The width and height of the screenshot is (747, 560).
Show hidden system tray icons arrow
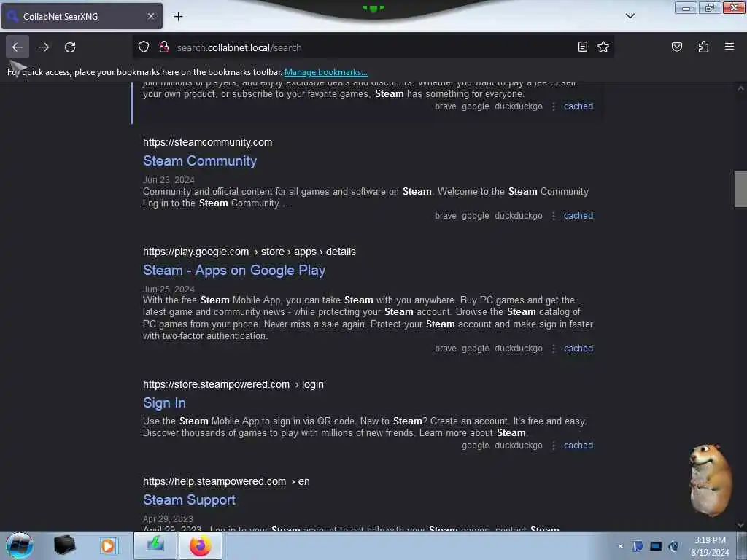coord(620,547)
